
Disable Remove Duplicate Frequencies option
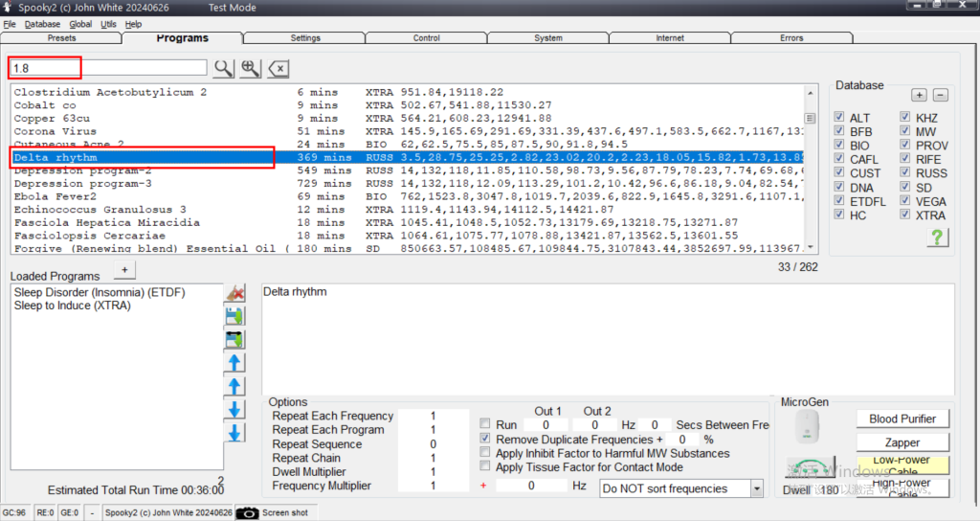click(486, 439)
